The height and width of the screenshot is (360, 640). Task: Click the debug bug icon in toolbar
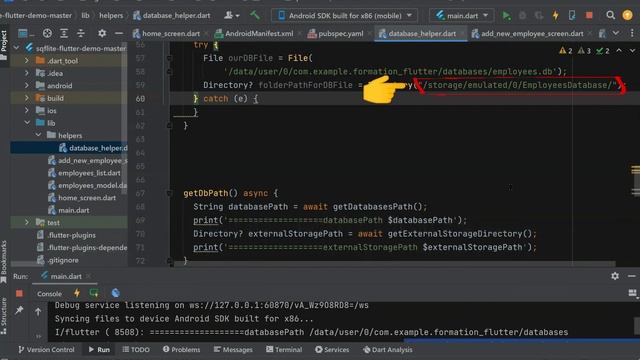click(522, 16)
